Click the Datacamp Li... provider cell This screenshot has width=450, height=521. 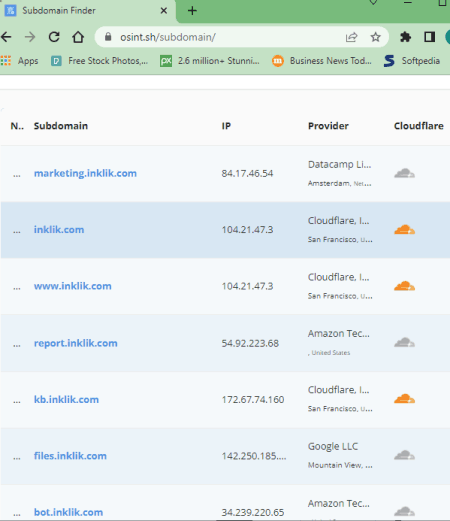[339, 165]
